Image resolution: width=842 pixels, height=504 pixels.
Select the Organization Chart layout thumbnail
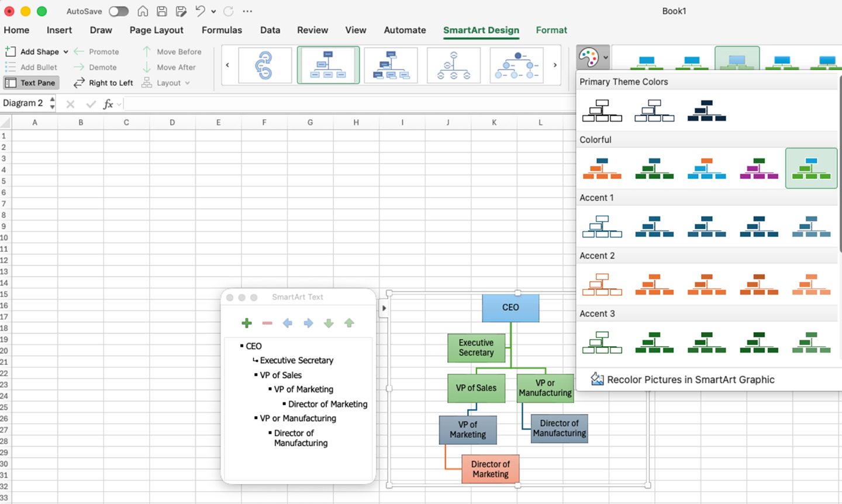tap(328, 65)
